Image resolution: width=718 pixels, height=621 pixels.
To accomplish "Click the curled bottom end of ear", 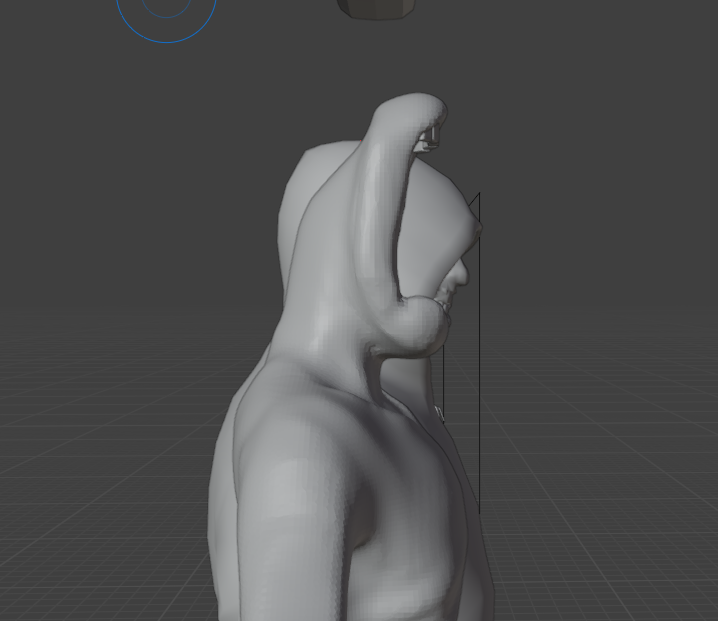I will pos(423,325).
